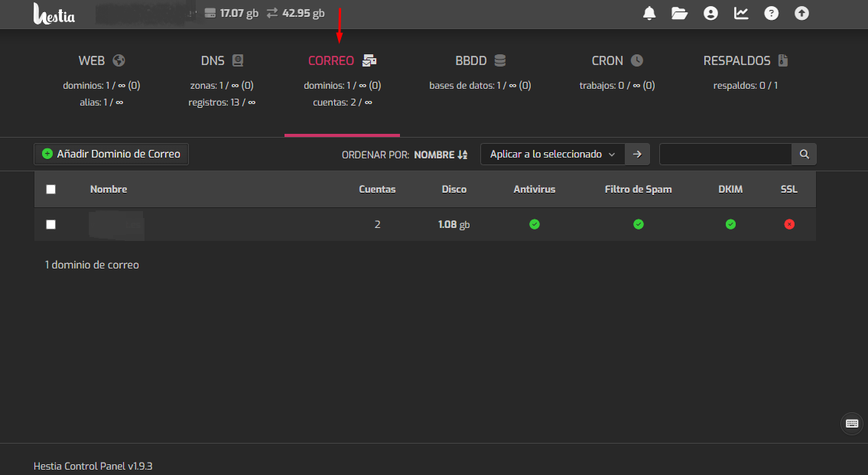Click the user account profile icon
The height and width of the screenshot is (475, 868).
point(710,13)
